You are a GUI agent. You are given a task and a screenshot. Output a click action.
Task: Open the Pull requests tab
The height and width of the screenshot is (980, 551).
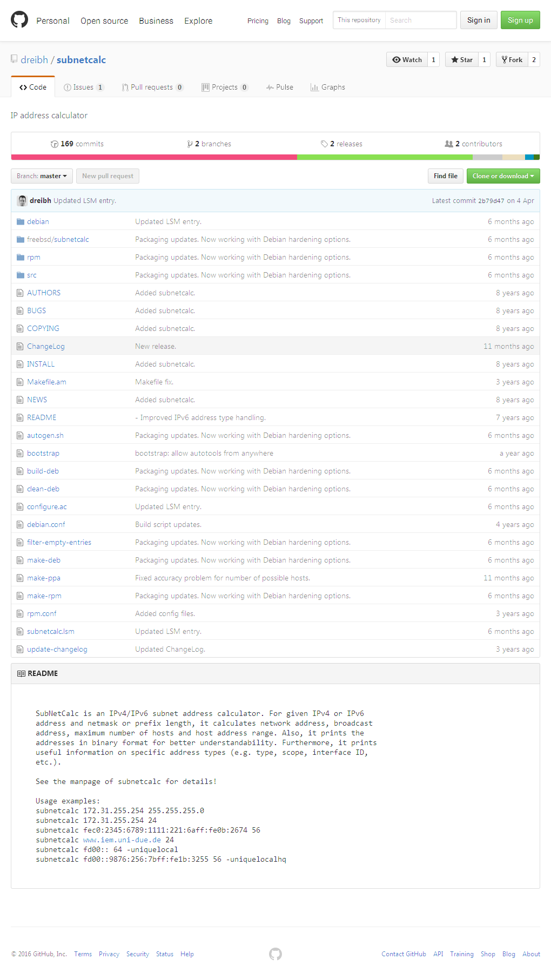tap(152, 87)
